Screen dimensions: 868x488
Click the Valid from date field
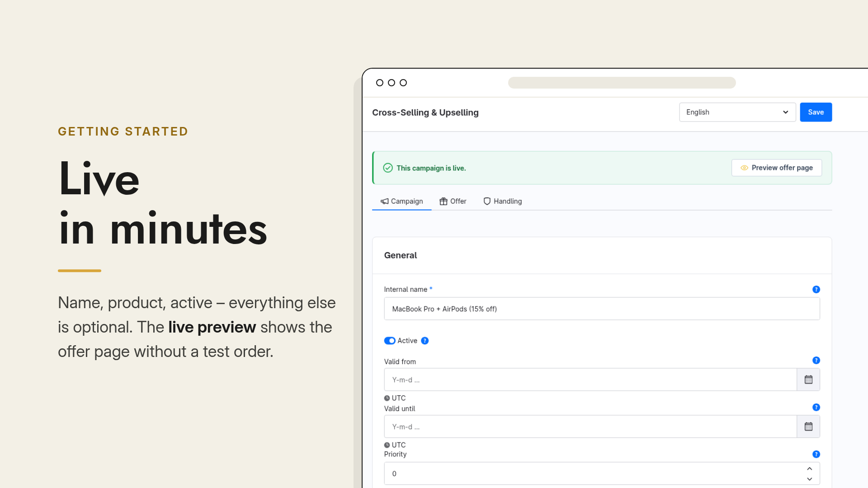point(590,380)
